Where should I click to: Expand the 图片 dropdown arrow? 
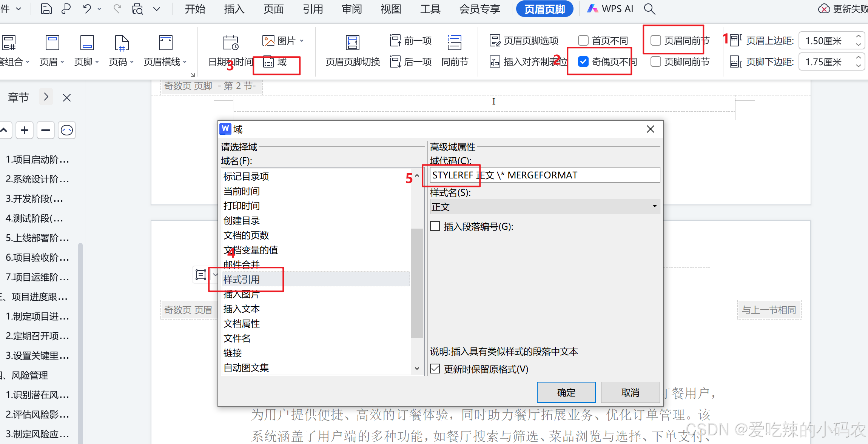click(x=302, y=40)
